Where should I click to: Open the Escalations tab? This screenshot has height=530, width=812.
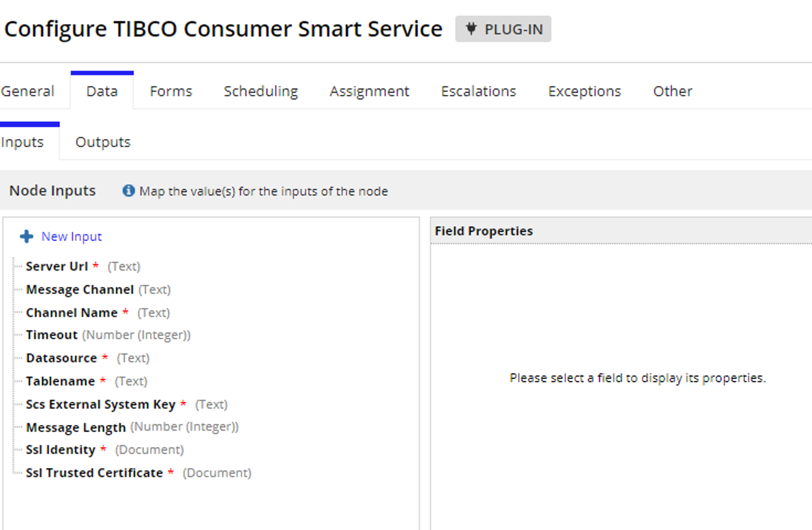pos(479,92)
